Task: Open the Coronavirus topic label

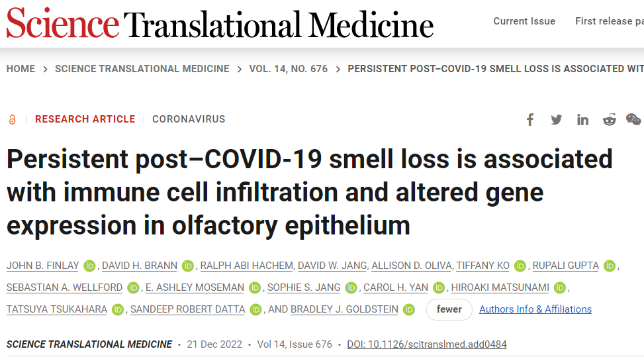Action: [189, 119]
